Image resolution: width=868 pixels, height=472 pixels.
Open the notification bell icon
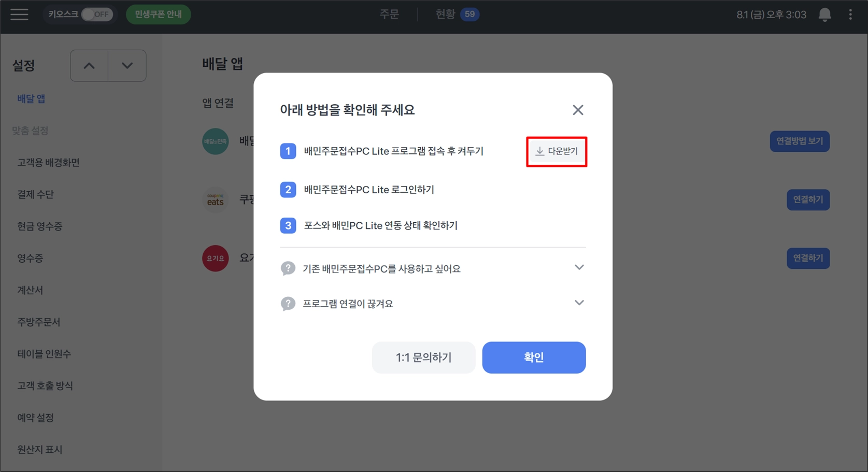[x=824, y=15]
